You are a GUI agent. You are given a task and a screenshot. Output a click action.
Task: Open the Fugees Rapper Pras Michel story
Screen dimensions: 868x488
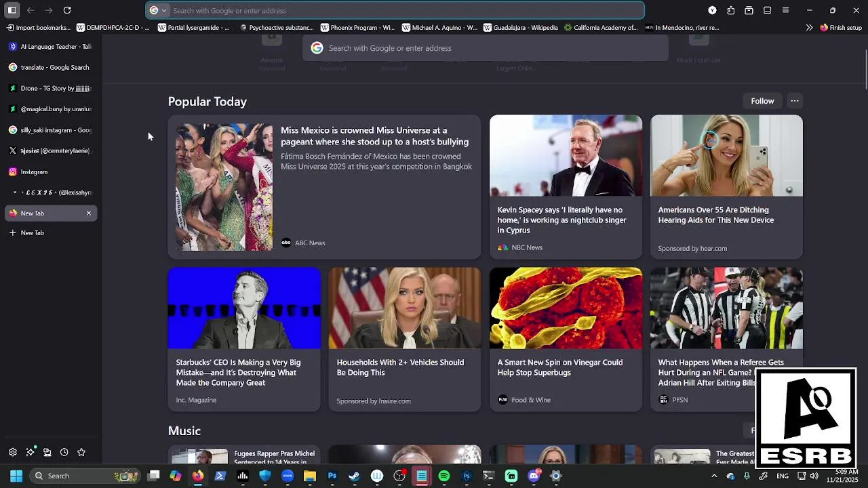tap(244, 455)
